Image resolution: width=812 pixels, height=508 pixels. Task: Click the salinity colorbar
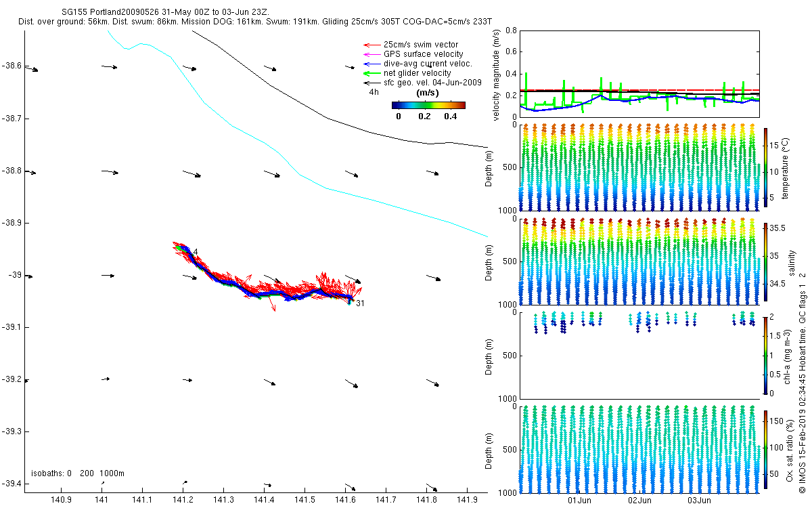765,261
